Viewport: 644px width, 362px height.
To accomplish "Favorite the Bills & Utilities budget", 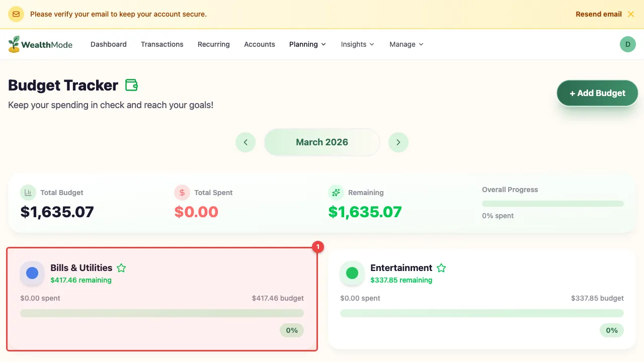I will (x=121, y=267).
